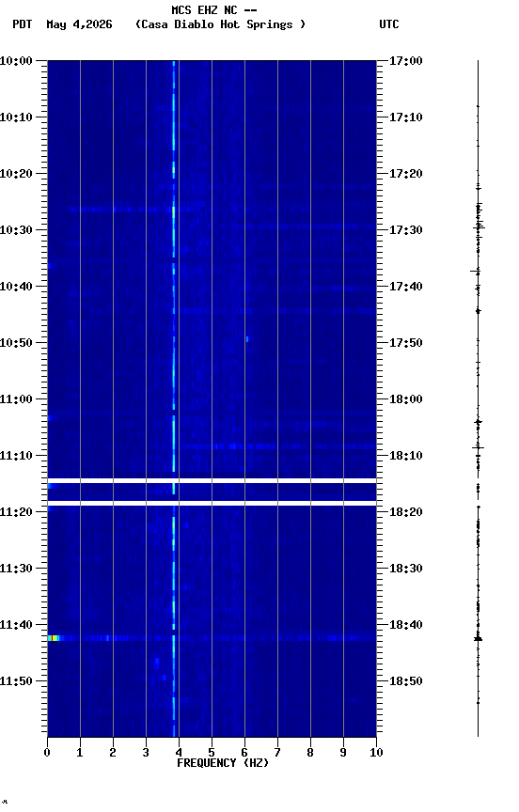The width and height of the screenshot is (519, 812).
Task: Click the 10:30 PDT time label
Action: pyautogui.click(x=16, y=230)
